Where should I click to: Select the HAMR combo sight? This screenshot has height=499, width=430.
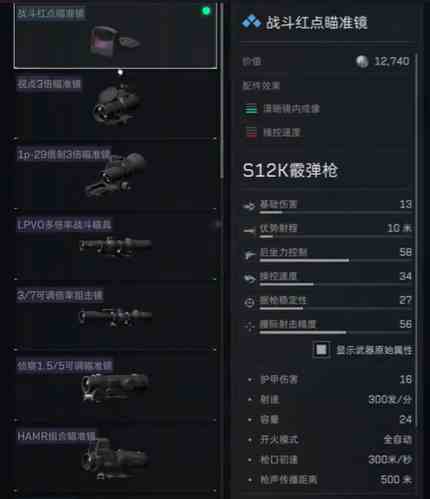coord(115,458)
